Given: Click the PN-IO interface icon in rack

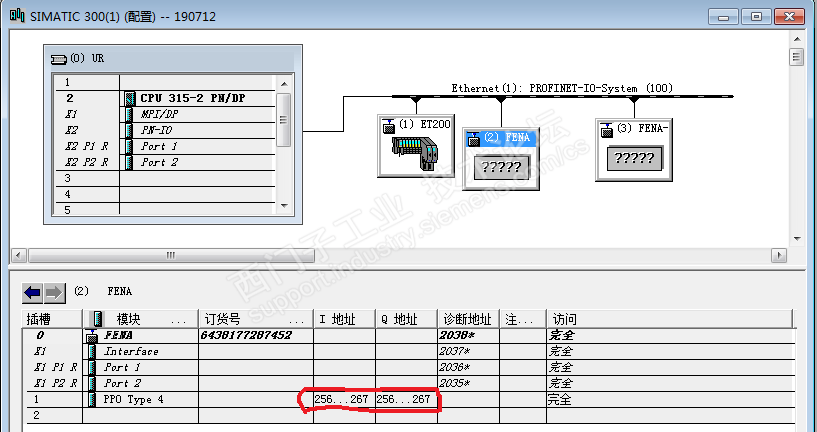Looking at the screenshot, I should pyautogui.click(x=129, y=130).
